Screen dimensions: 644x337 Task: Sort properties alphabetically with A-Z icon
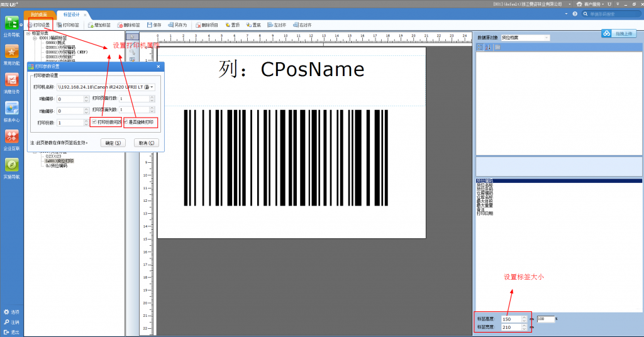coord(488,47)
